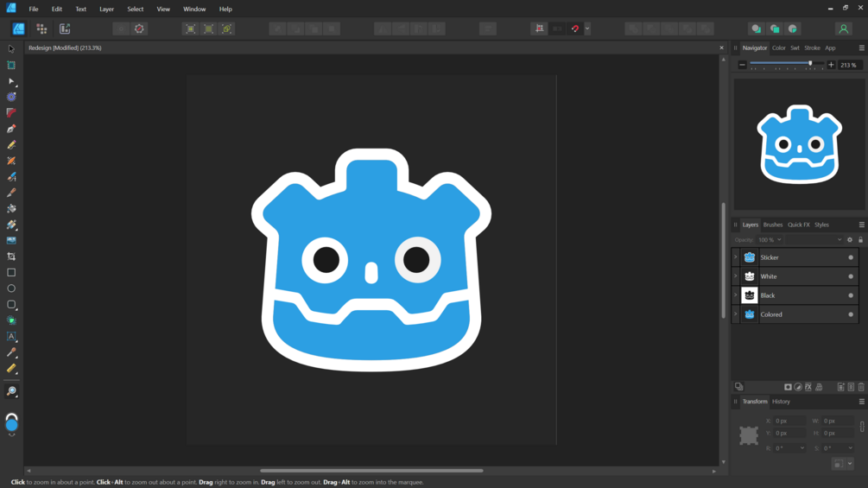The height and width of the screenshot is (488, 868).
Task: Toggle visibility of the Colored layer
Action: [x=851, y=314]
